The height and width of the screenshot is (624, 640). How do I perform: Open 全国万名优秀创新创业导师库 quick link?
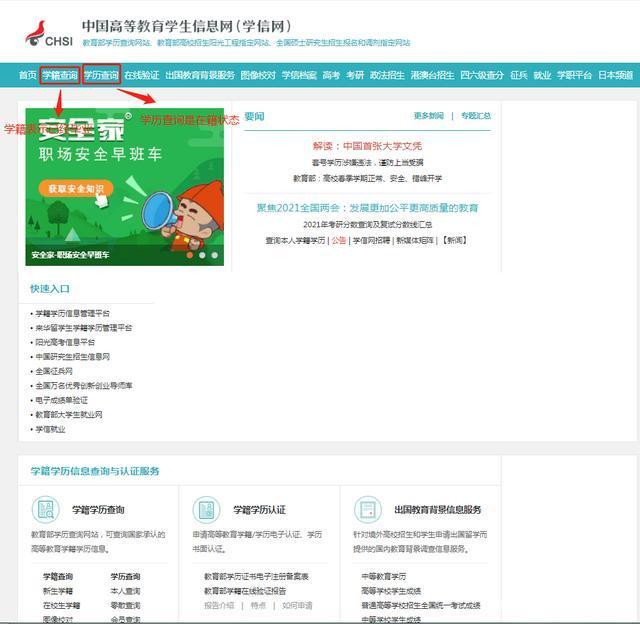pyautogui.click(x=84, y=385)
